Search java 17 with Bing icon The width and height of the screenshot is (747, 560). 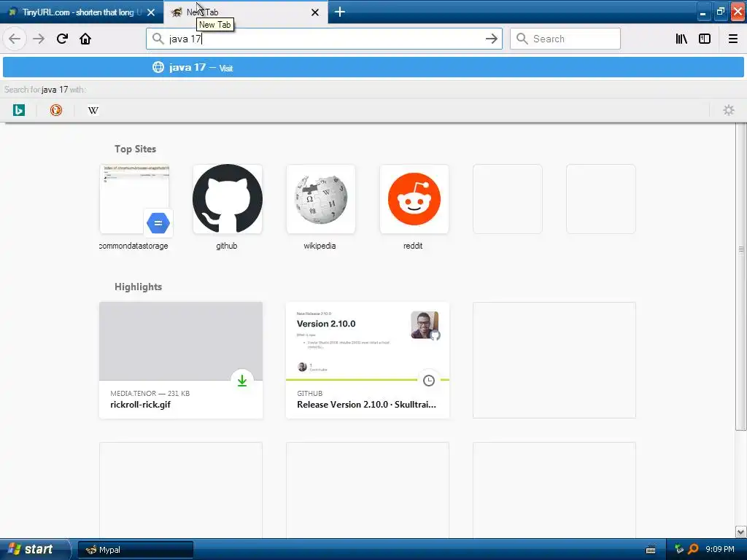[x=18, y=111]
